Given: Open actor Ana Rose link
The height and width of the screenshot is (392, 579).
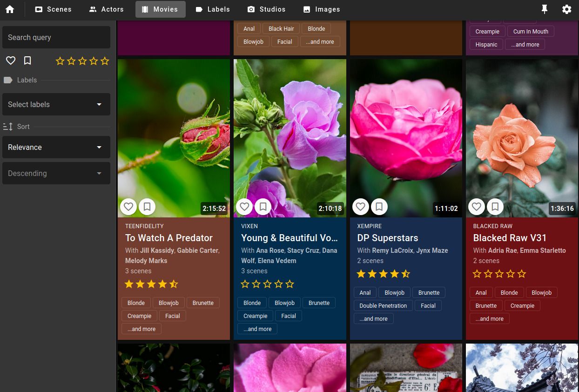Looking at the screenshot, I should pos(270,250).
